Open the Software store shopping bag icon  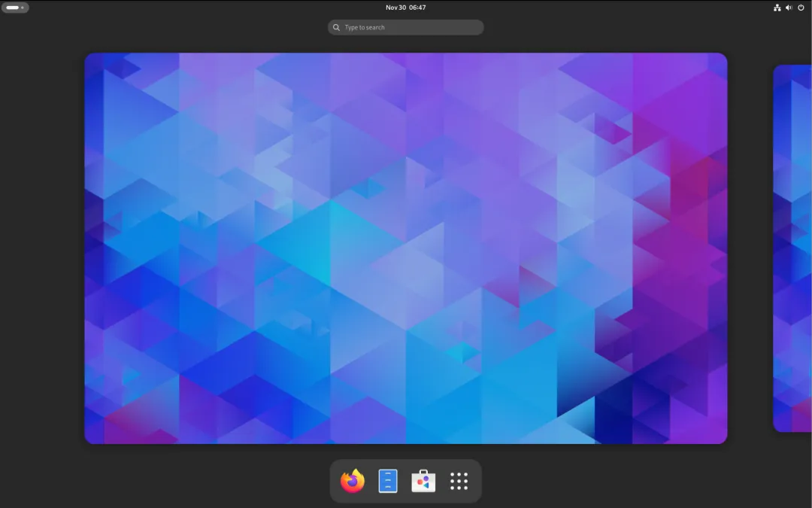coord(423,481)
